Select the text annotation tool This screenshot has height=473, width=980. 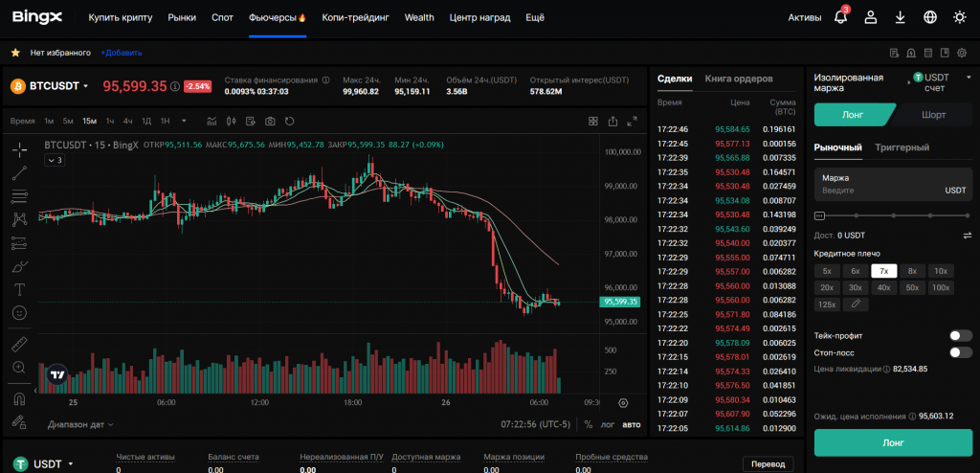tap(19, 289)
